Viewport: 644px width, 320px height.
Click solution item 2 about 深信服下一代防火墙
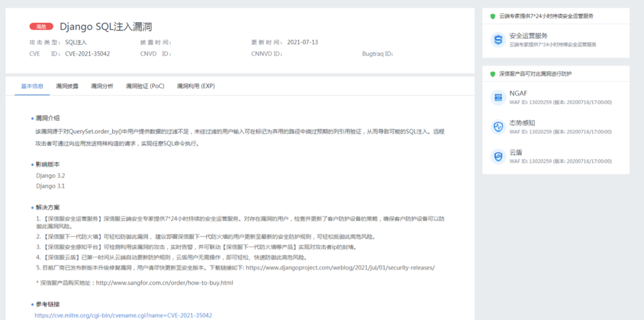click(206, 237)
